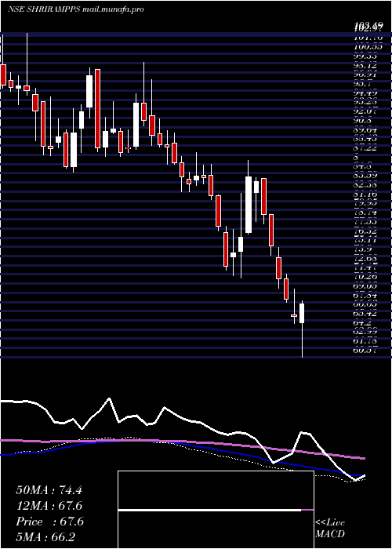Click the 98.12 price axis label
Image resolution: width=392 pixels, height=549 pixels.
pyautogui.click(x=365, y=65)
